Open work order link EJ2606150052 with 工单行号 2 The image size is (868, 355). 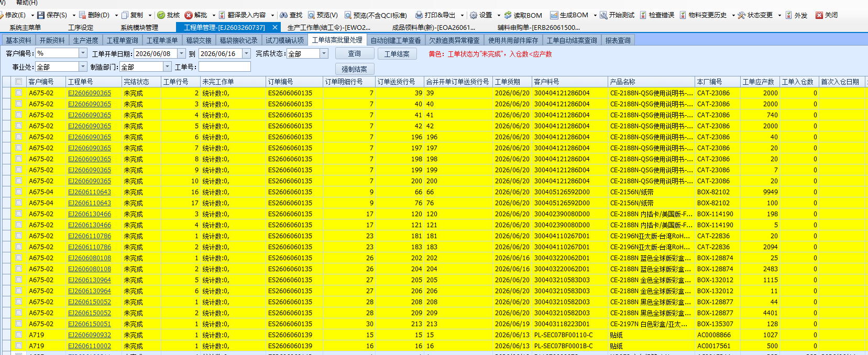coord(90,313)
